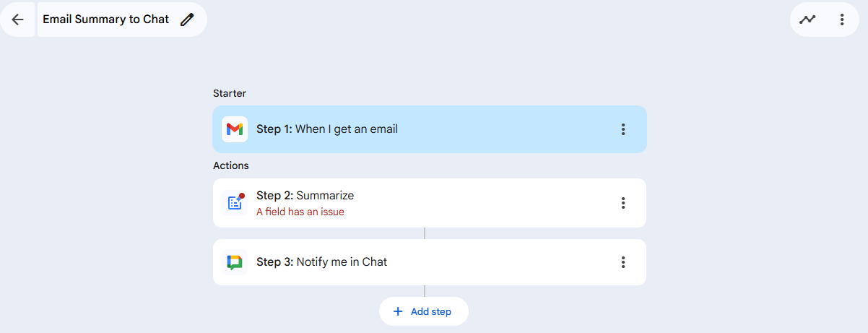Viewport: 868px width, 333px height.
Task: Open Step 3 three-dot options menu
Action: (x=623, y=262)
